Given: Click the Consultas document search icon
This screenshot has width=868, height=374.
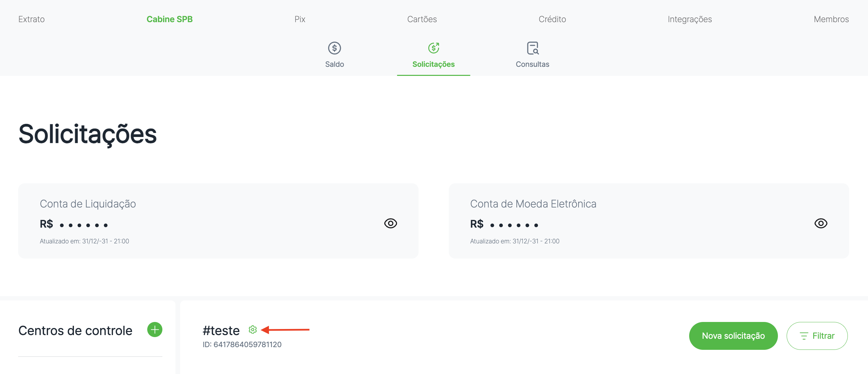Looking at the screenshot, I should 532,48.
